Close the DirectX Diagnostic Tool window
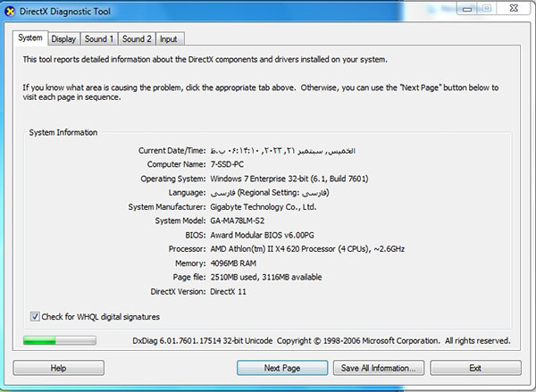This screenshot has height=392, width=536. 514,9
